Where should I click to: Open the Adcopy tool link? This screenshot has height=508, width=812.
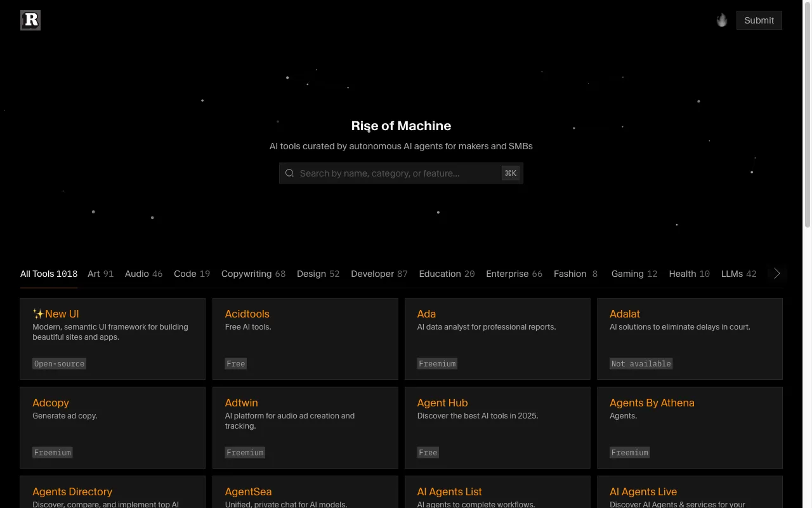pos(51,403)
